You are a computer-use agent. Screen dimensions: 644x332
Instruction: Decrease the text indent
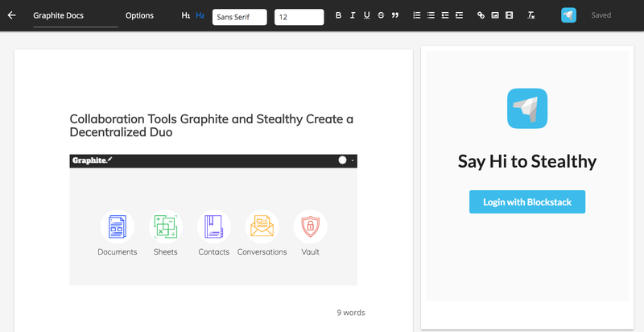[x=445, y=15]
